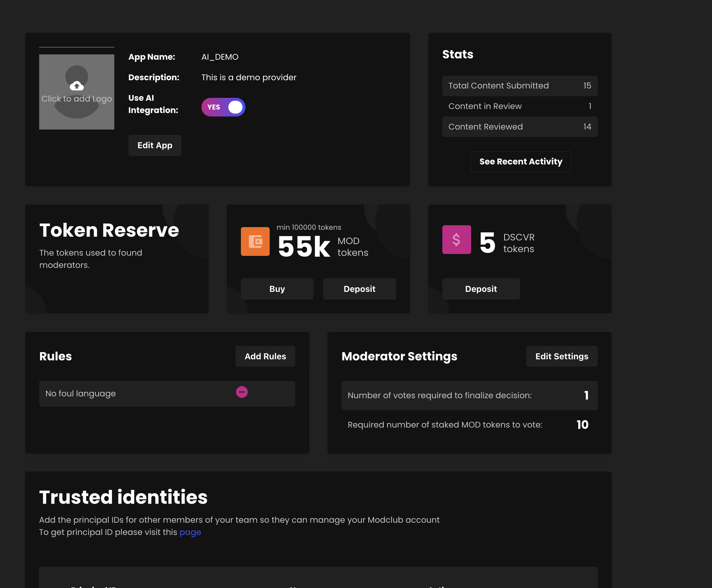Image resolution: width=712 pixels, height=588 pixels.
Task: Deposit DSCVR tokens
Action: click(481, 289)
